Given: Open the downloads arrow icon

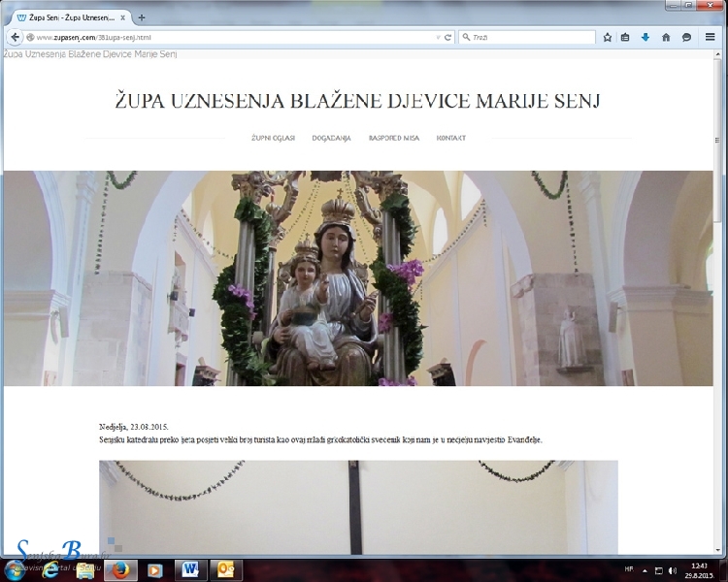Looking at the screenshot, I should pyautogui.click(x=645, y=38).
